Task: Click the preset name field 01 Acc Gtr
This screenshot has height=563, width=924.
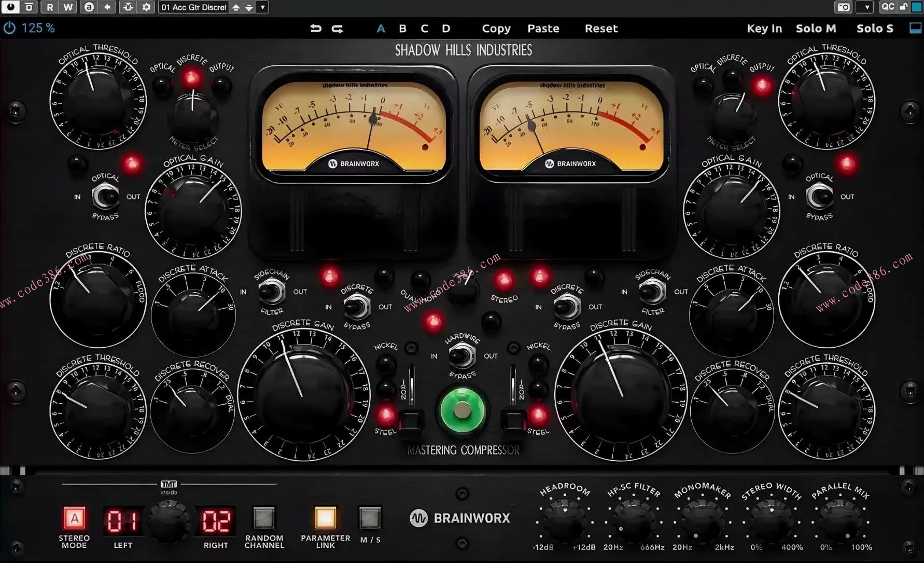Action: (193, 7)
